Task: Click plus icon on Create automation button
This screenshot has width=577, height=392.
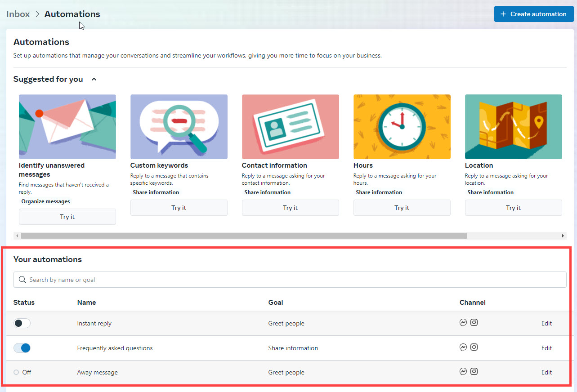Action: 503,14
